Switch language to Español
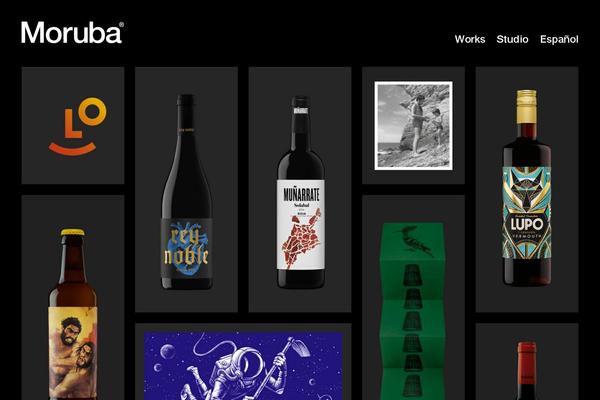This screenshot has width=600, height=400. (x=559, y=39)
